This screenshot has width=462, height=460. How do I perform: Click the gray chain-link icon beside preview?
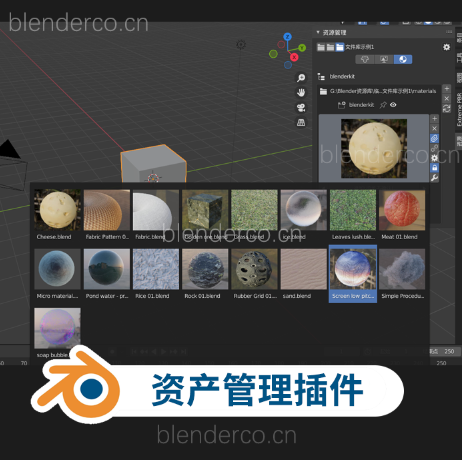click(434, 148)
